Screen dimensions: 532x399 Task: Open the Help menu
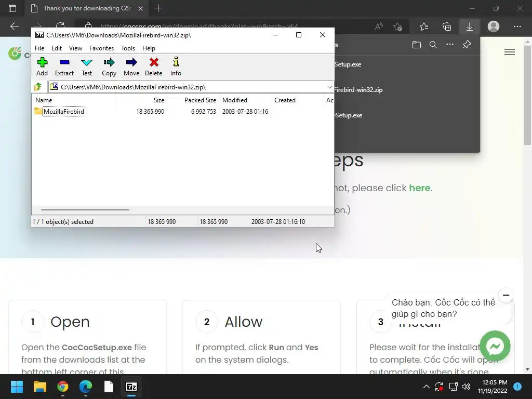point(149,48)
